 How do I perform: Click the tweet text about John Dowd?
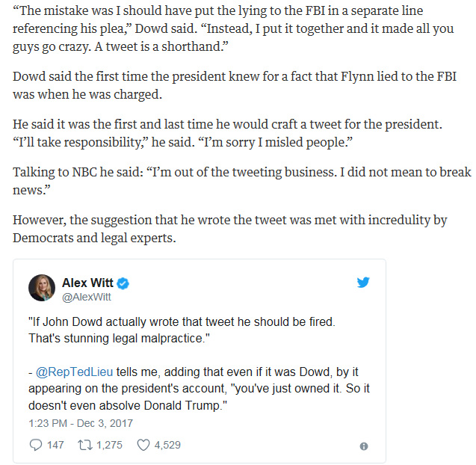coord(199,363)
